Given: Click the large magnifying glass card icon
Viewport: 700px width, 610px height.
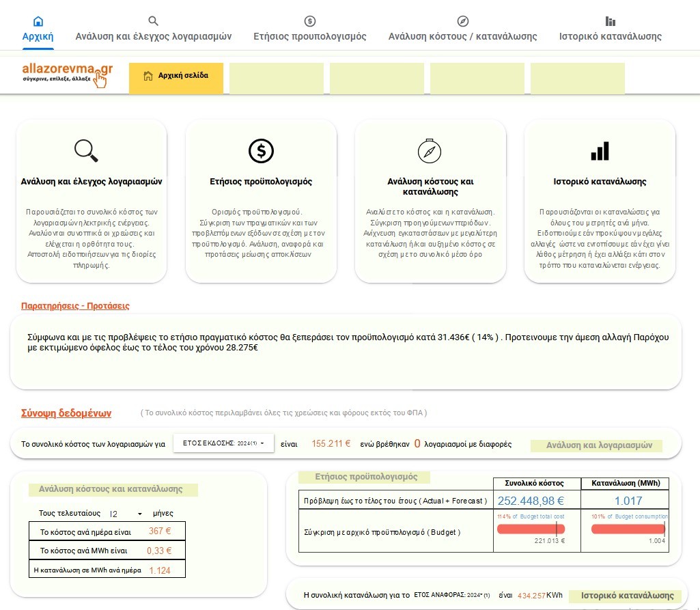Looking at the screenshot, I should (87, 150).
